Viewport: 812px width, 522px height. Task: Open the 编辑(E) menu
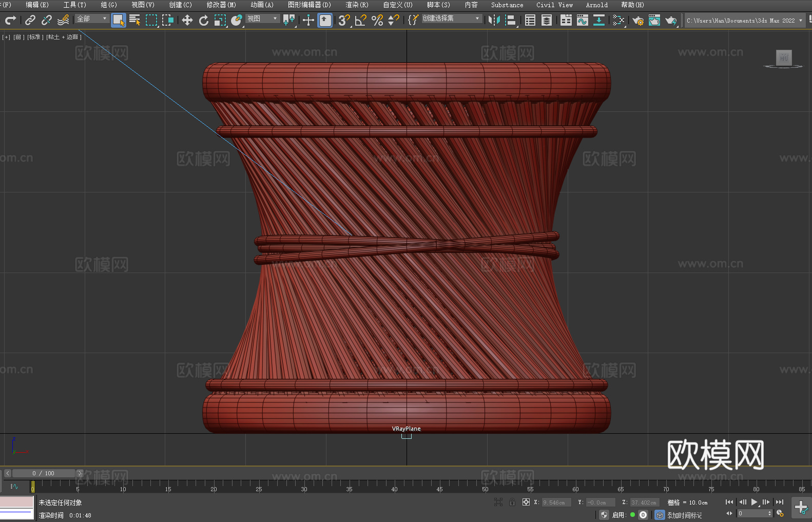coord(37,5)
